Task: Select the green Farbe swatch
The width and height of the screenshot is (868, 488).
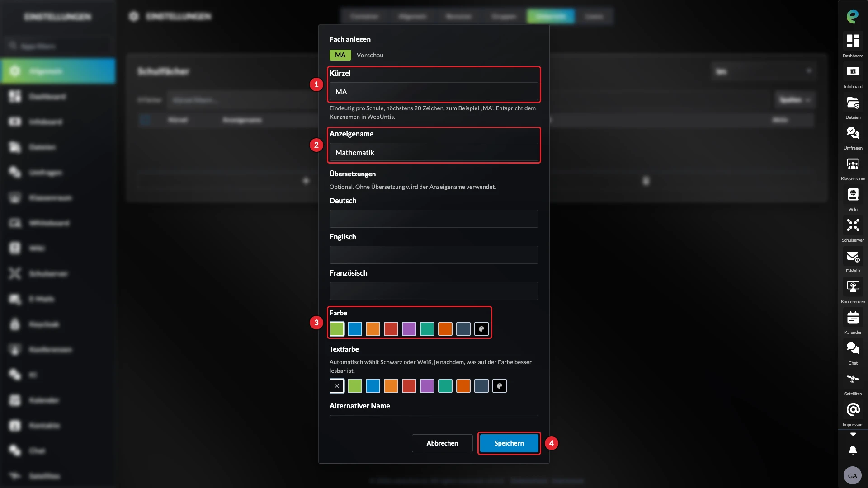Action: tap(337, 329)
